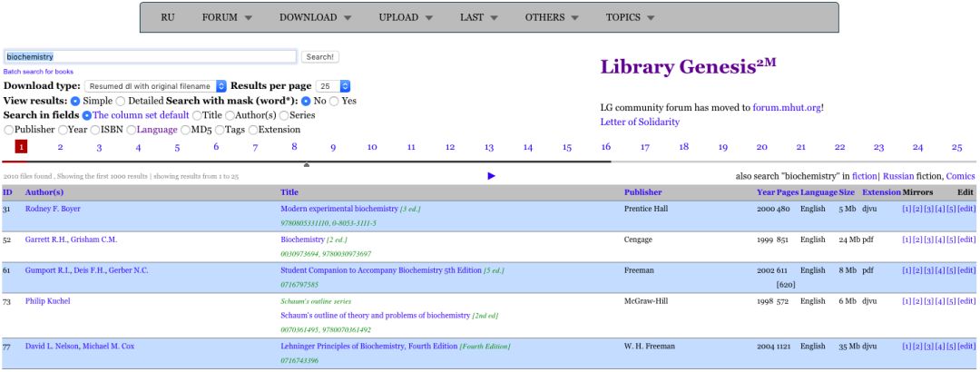Go to results page 10

coord(372,148)
